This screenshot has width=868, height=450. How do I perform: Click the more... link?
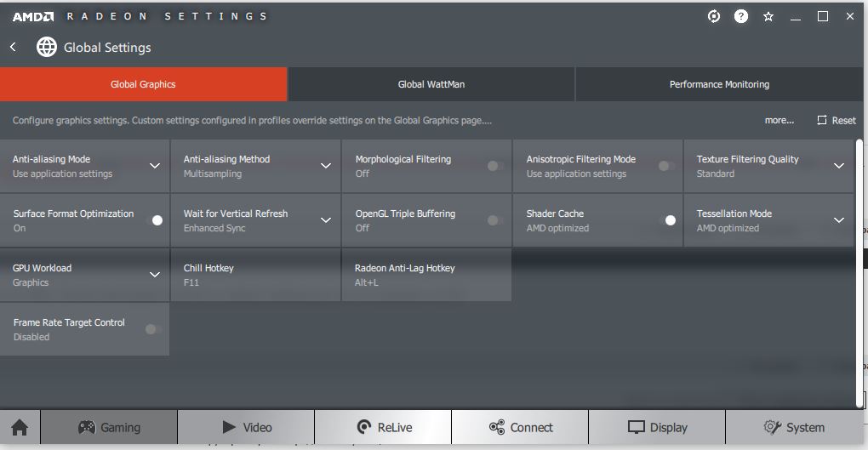coord(779,120)
